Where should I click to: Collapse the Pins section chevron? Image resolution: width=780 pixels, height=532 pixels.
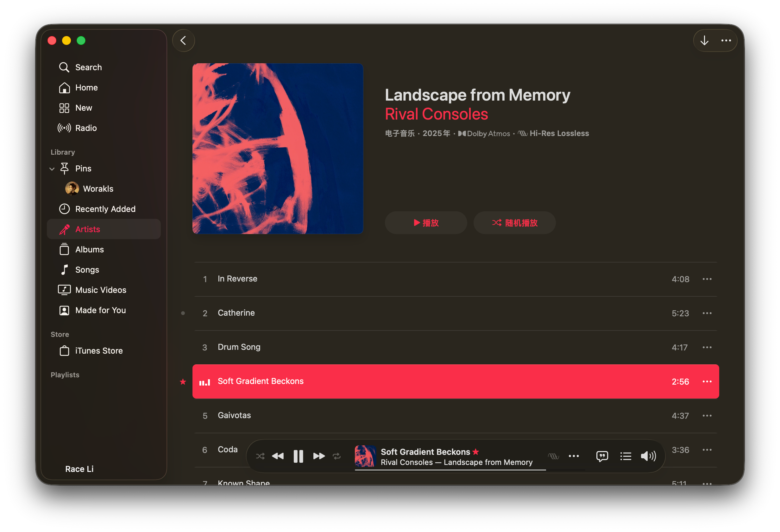52,169
